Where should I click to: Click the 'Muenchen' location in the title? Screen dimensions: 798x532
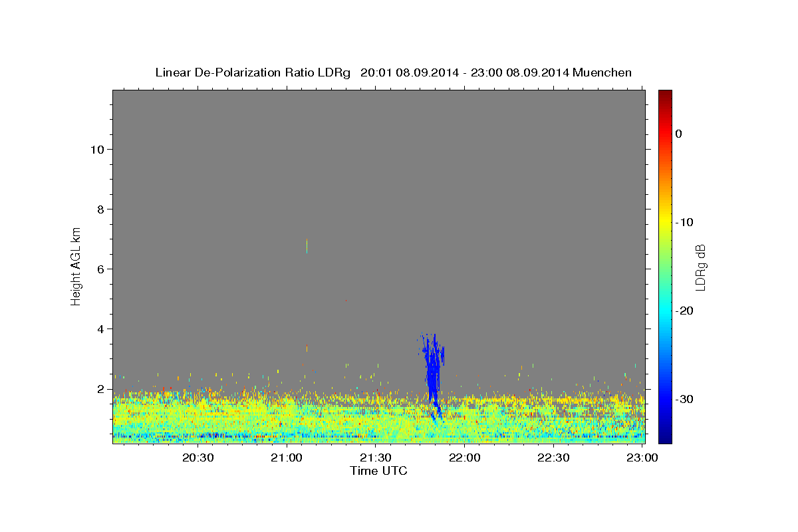point(602,72)
